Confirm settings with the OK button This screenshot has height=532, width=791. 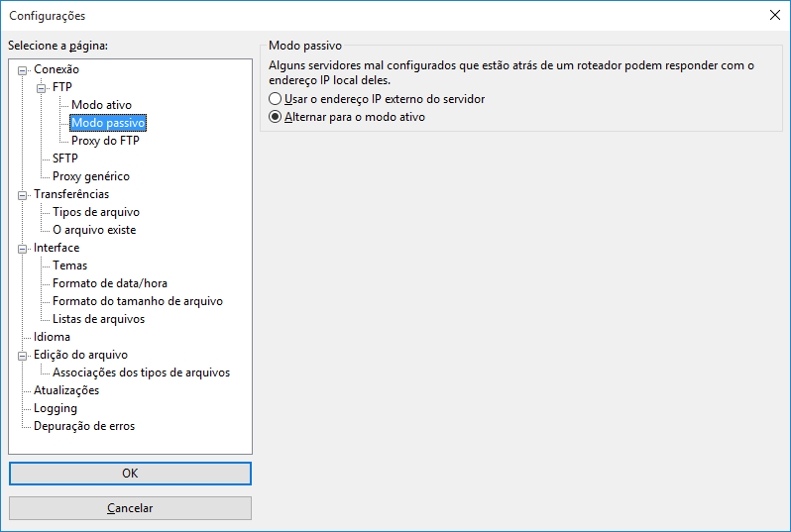tap(130, 474)
